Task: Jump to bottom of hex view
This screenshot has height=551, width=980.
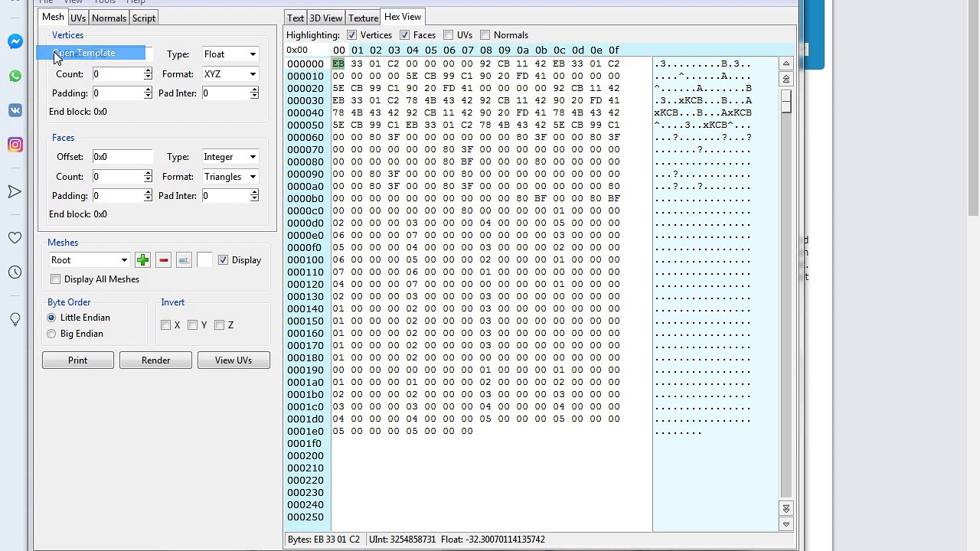Action: (x=786, y=508)
